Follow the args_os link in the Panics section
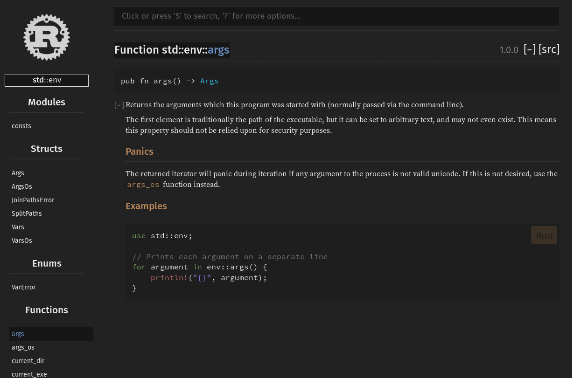Screen dimensions: 588x378 [x=143, y=184]
